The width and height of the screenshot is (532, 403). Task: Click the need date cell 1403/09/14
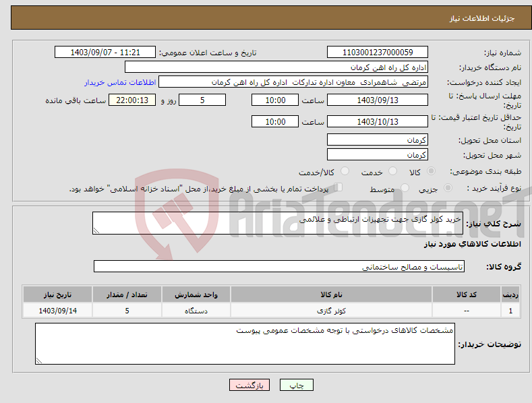pos(58,311)
